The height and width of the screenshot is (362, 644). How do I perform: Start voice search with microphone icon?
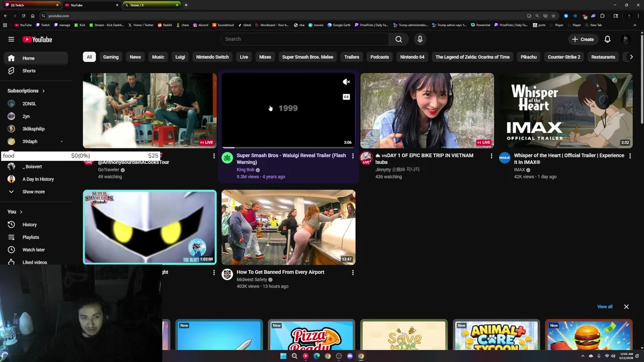pyautogui.click(x=420, y=39)
